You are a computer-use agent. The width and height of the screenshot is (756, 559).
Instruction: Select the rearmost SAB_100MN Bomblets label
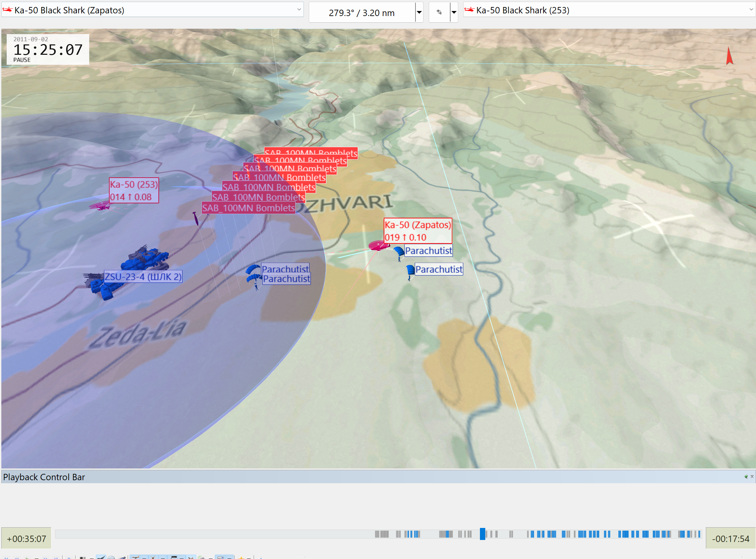click(310, 153)
